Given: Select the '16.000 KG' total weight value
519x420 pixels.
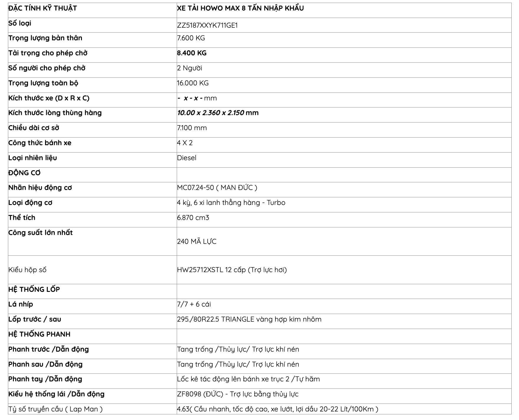Looking at the screenshot, I should click(x=193, y=83).
